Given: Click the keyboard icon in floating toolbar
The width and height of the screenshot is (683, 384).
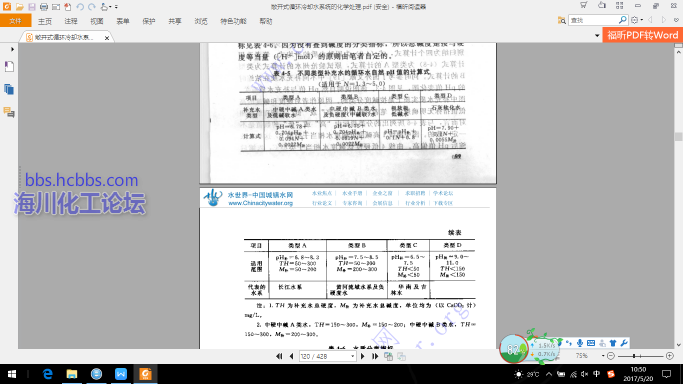Looking at the screenshot, I should click(591, 343).
